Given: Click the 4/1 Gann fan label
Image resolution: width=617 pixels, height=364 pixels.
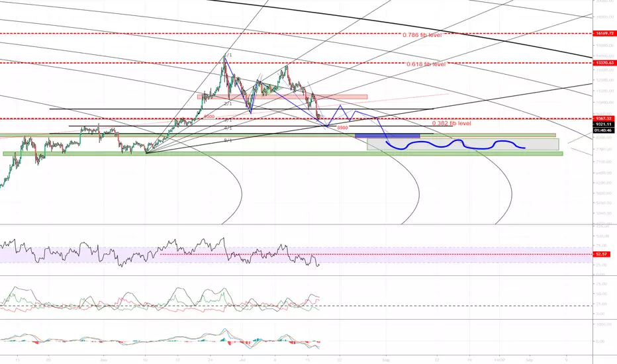Looking at the screenshot, I should [228, 128].
